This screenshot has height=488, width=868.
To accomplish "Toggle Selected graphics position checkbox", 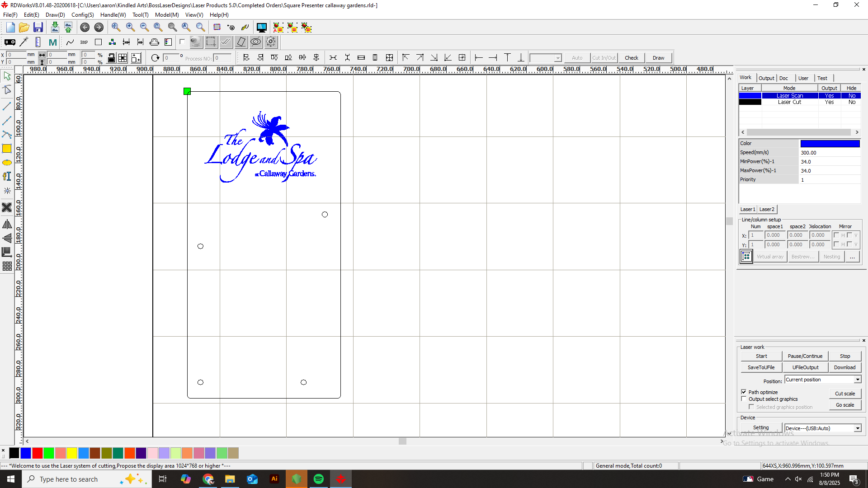I will point(751,407).
